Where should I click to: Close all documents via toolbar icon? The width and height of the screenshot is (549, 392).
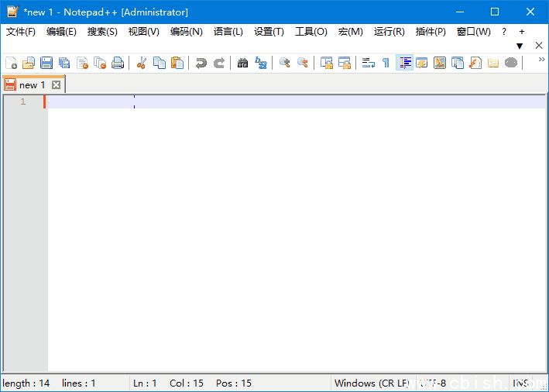click(100, 63)
